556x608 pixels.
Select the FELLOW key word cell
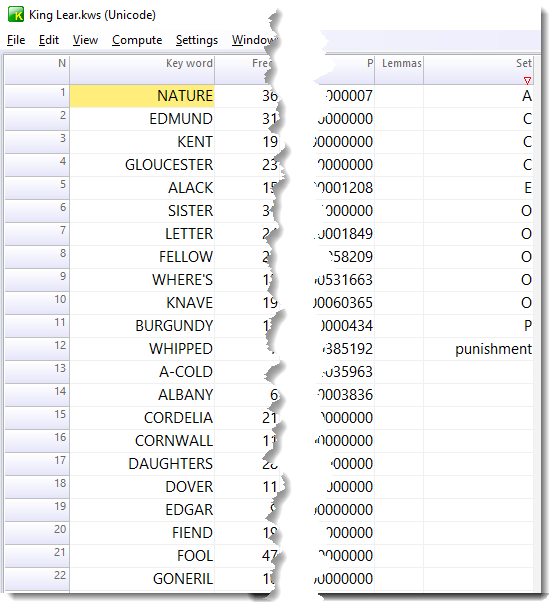pos(142,257)
